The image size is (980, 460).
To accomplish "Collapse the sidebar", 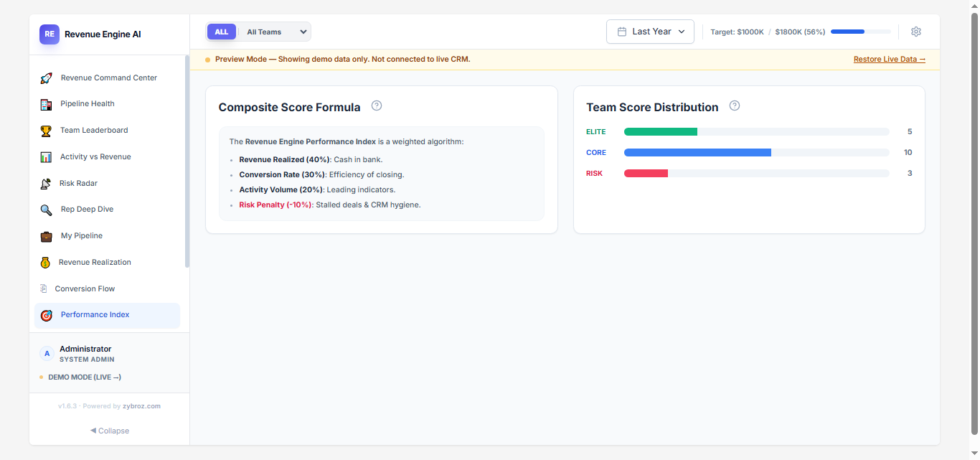I will point(109,431).
